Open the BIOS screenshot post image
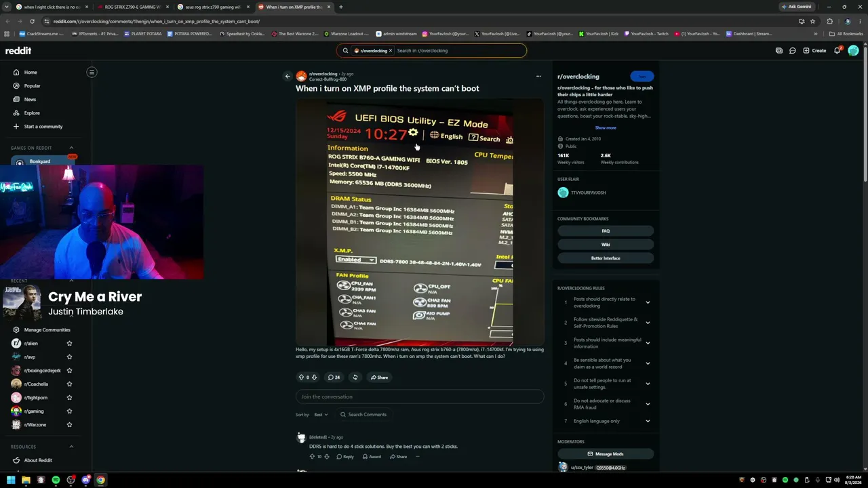Image resolution: width=868 pixels, height=488 pixels. [420, 222]
